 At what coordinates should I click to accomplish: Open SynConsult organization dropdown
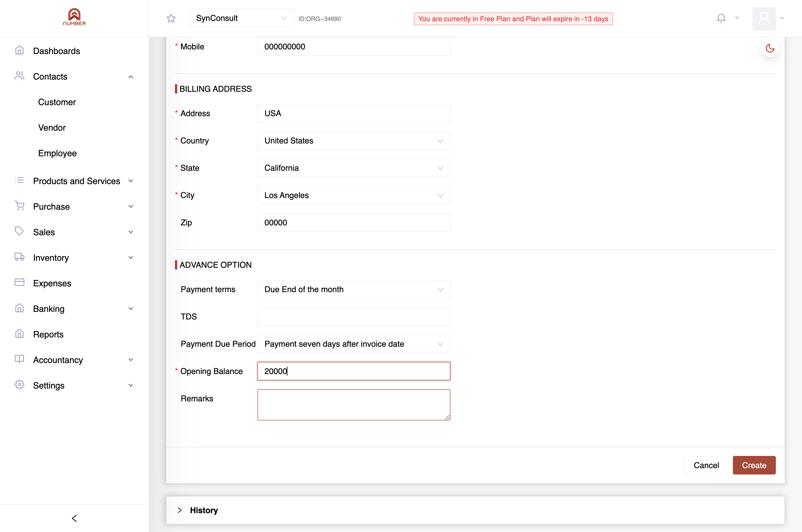(241, 18)
